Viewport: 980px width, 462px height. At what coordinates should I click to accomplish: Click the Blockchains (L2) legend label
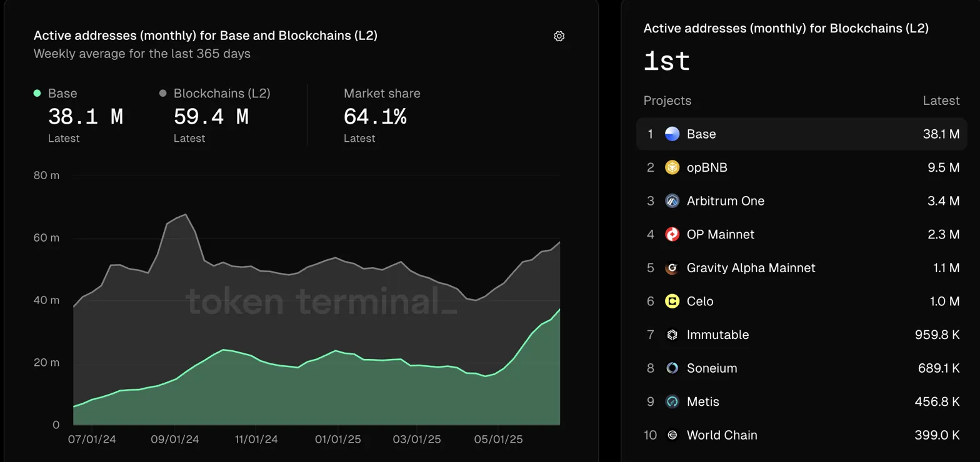pyautogui.click(x=222, y=93)
